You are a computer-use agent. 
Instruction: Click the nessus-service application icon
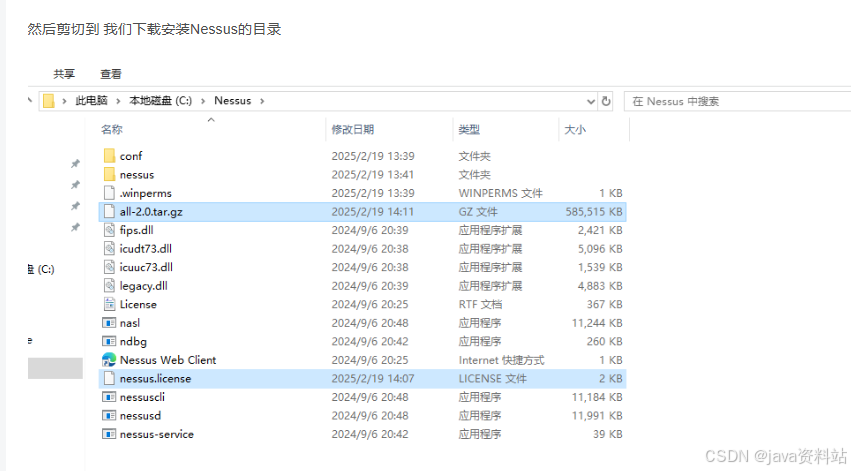pyautogui.click(x=109, y=434)
